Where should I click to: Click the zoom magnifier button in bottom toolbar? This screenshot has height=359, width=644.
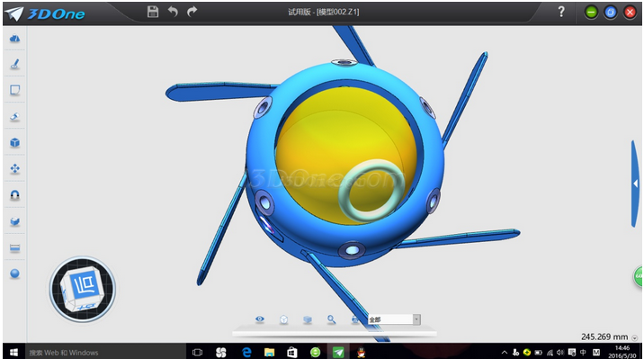(x=331, y=319)
